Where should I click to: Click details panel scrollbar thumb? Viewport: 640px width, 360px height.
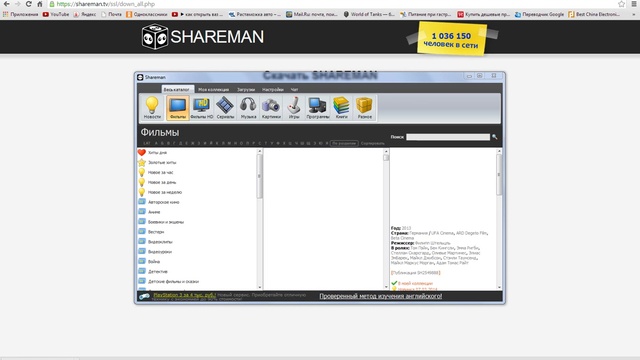coord(498,175)
